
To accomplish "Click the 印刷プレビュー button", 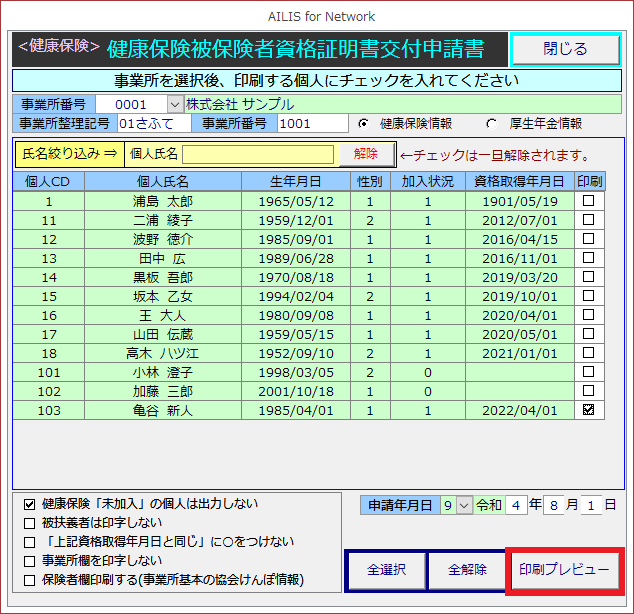I will pos(563,570).
